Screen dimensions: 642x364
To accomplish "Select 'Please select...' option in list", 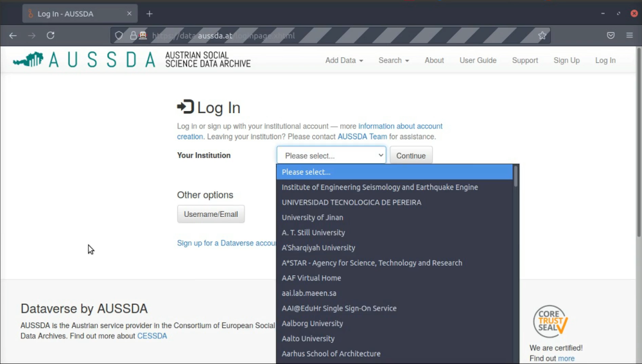I will tap(394, 172).
